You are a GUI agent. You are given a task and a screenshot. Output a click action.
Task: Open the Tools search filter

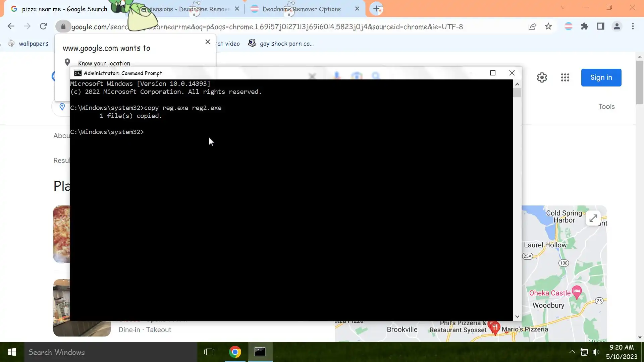606,107
